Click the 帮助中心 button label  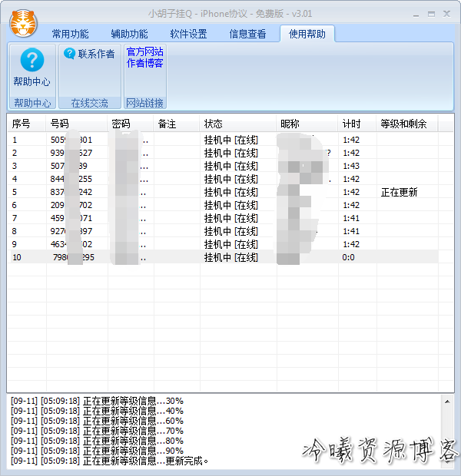(32, 81)
